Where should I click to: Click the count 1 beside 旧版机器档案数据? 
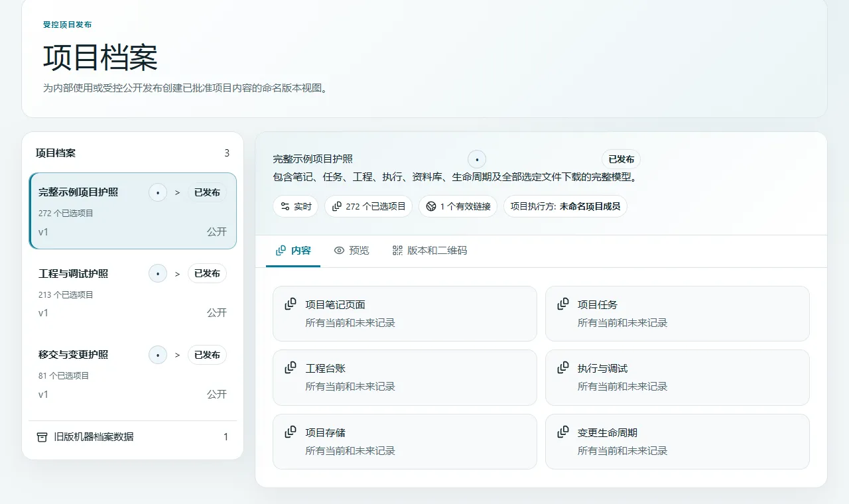point(226,437)
